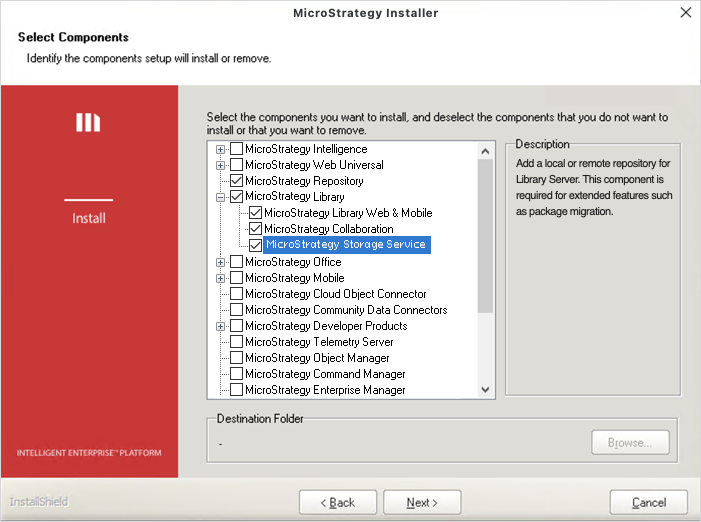
Task: Click the MicroStrategy logo icon
Action: (x=89, y=122)
